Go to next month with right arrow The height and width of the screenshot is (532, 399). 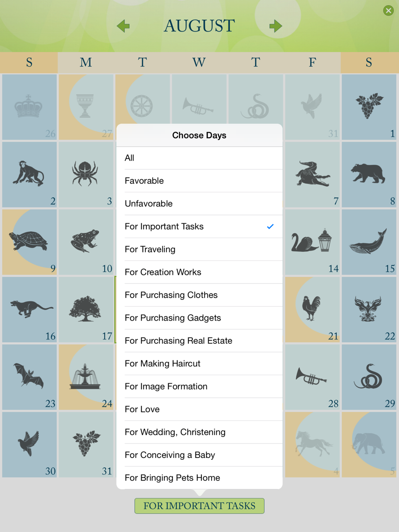[276, 26]
